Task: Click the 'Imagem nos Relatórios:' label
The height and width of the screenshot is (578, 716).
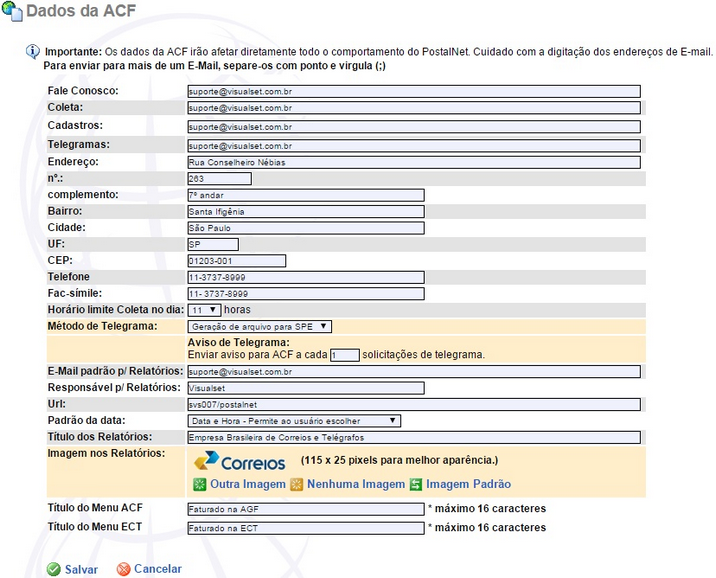Action: pos(106,453)
